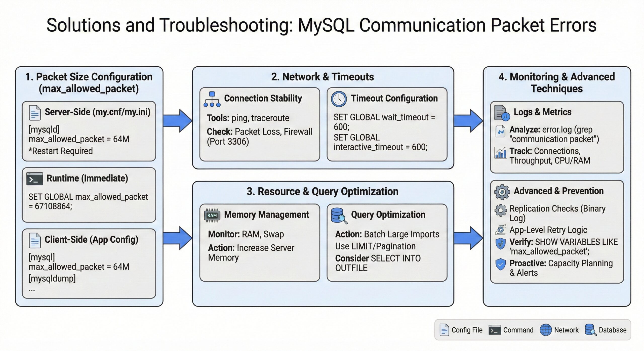Select the Config File legend entry

click(462, 330)
